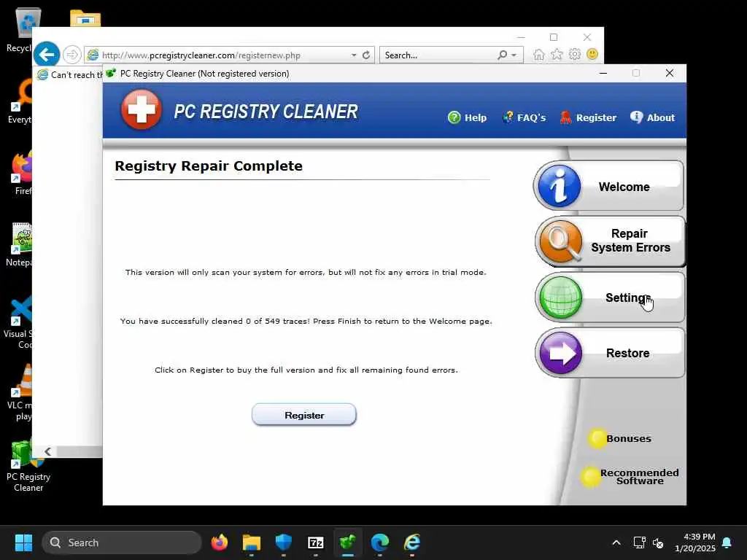Open the Help section

[x=467, y=117]
